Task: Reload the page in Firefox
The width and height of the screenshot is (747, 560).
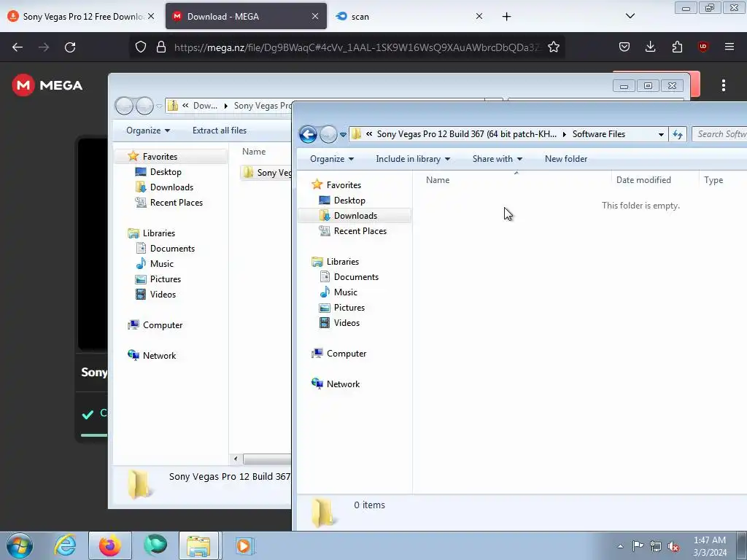Action: (70, 47)
